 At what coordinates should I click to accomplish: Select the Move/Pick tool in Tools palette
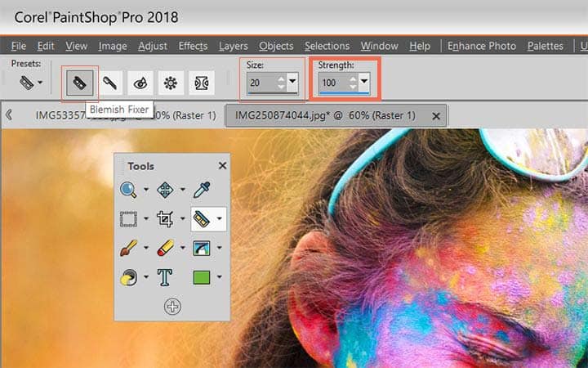point(165,190)
